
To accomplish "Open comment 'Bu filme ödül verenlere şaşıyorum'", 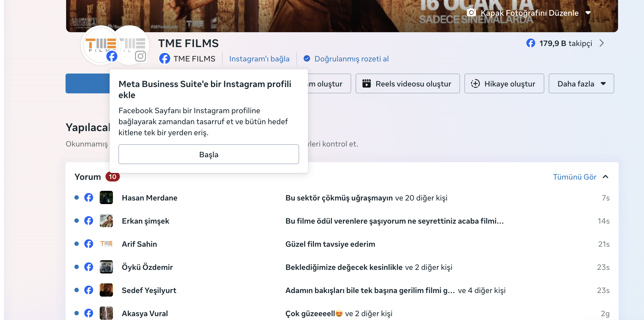I will [394, 221].
